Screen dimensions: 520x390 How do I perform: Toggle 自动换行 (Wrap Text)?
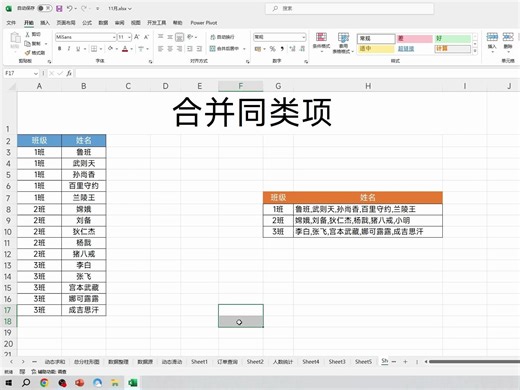tap(222, 37)
